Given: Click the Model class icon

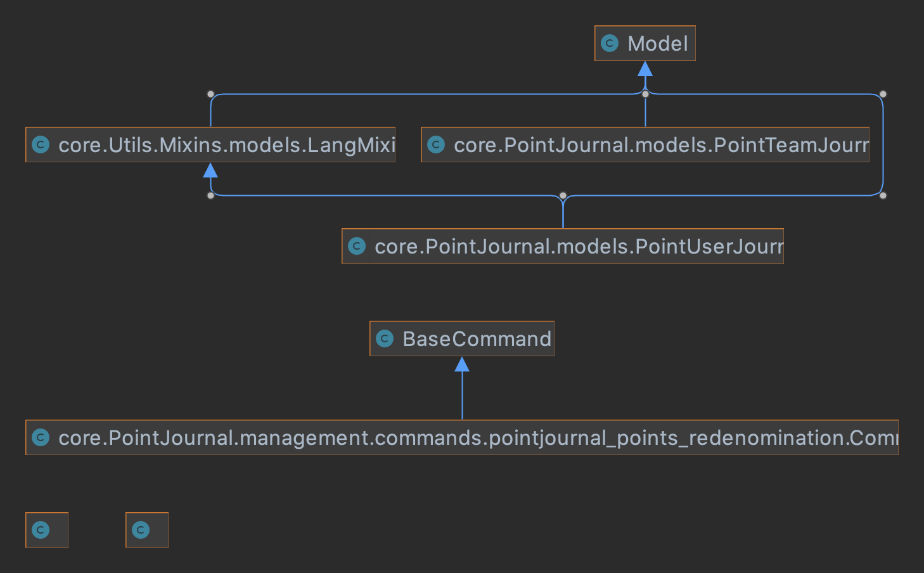Looking at the screenshot, I should click(610, 43).
